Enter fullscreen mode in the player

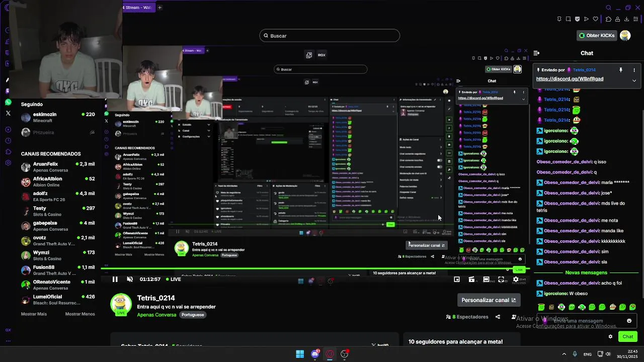pos(501,280)
